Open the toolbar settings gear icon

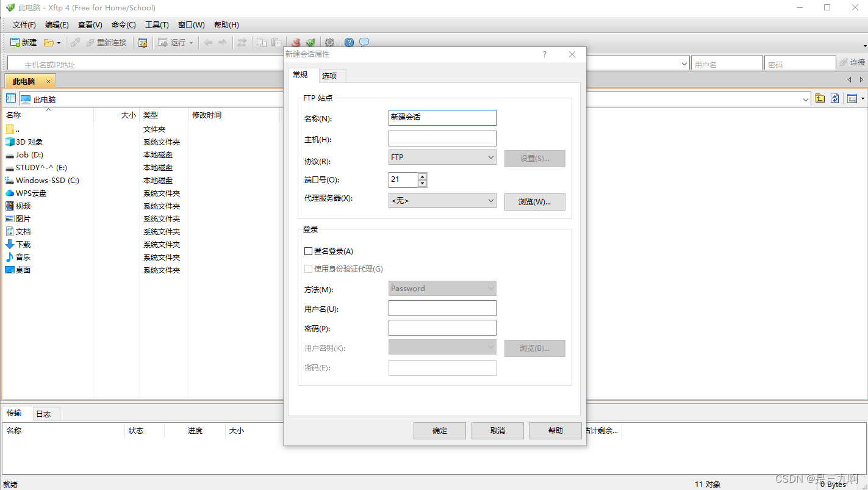click(x=329, y=42)
